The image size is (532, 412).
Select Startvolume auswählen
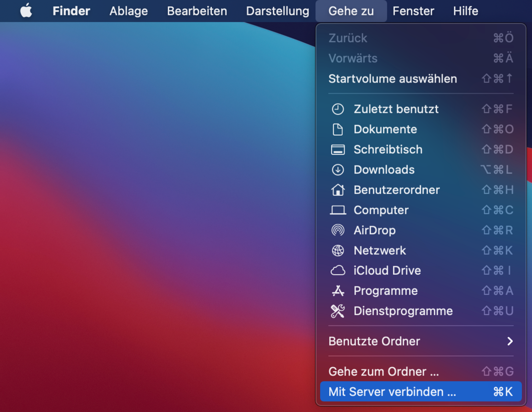tap(393, 79)
